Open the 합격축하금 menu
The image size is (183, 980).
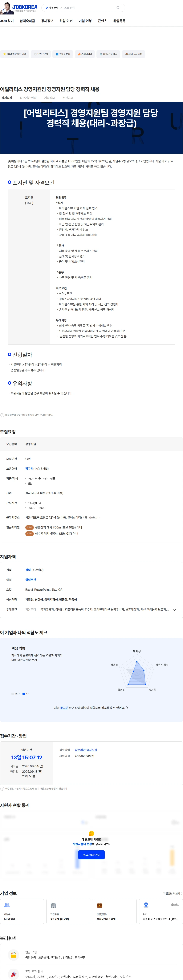pyautogui.click(x=27, y=21)
